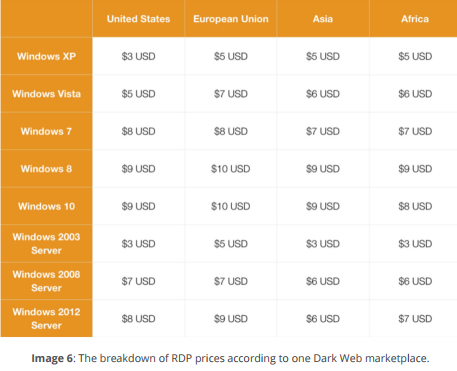Select the Windows 2003 Server row label
This screenshot has height=371, width=457.
tap(46, 244)
